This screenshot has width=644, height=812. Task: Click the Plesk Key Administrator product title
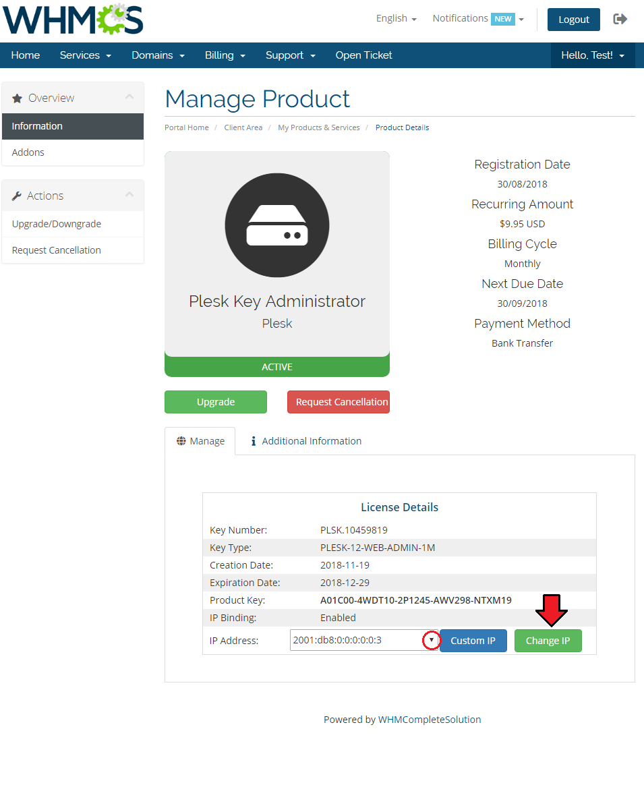coord(277,301)
